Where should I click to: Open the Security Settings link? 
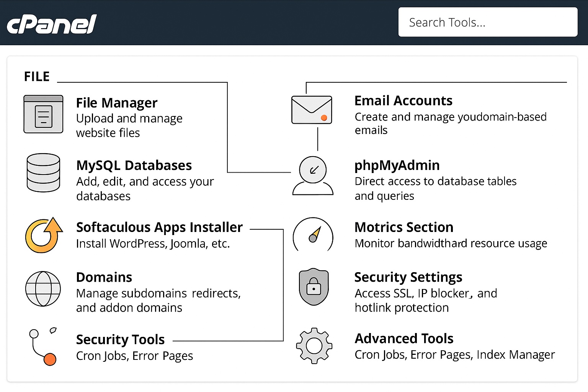pos(408,277)
